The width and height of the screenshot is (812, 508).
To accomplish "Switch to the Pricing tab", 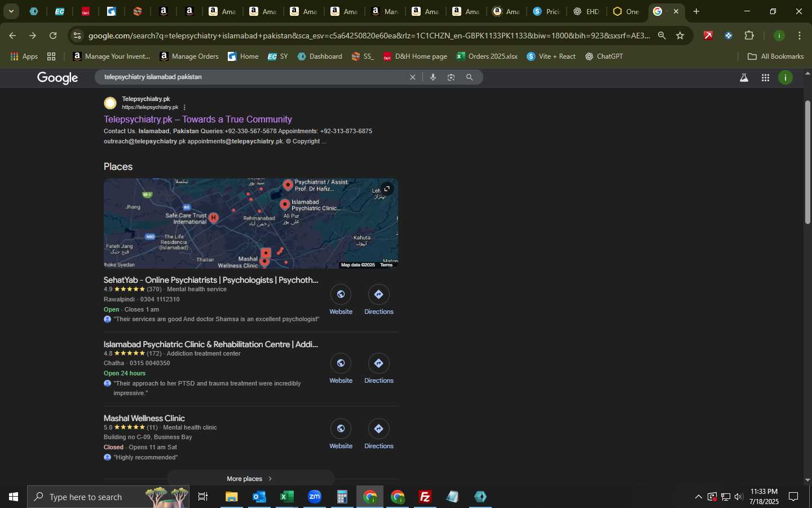I will pyautogui.click(x=546, y=11).
